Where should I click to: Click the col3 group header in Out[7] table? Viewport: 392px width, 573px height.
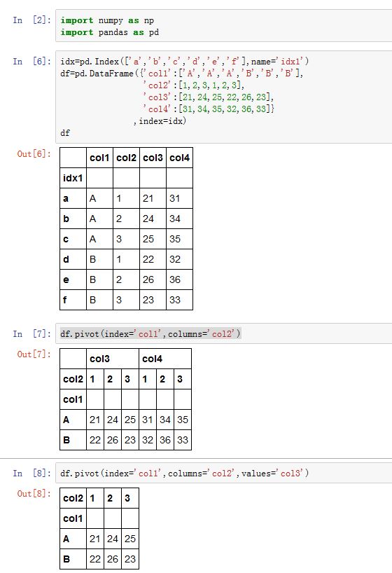(113, 359)
